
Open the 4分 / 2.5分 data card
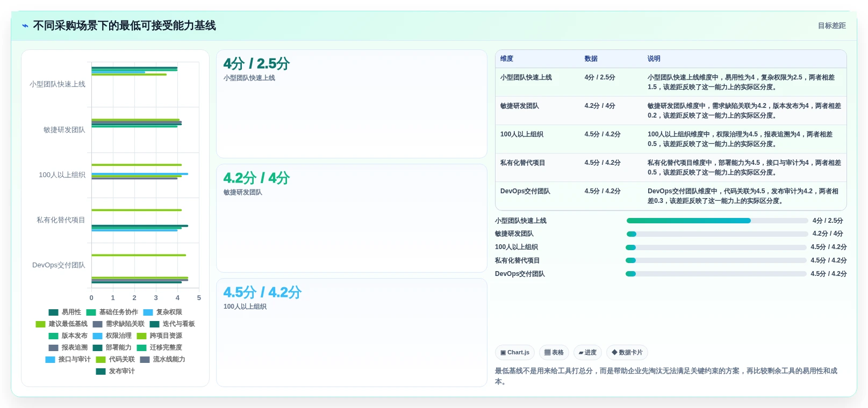[x=351, y=104]
